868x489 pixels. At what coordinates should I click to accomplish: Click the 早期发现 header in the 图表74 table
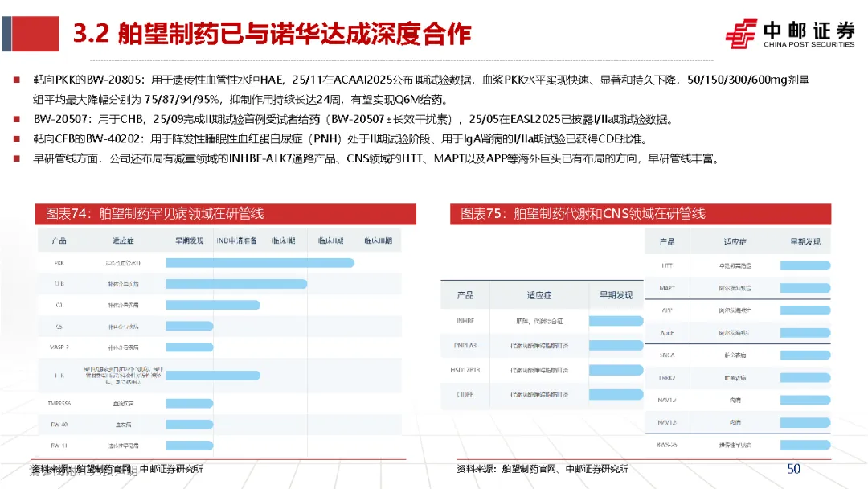(x=190, y=241)
